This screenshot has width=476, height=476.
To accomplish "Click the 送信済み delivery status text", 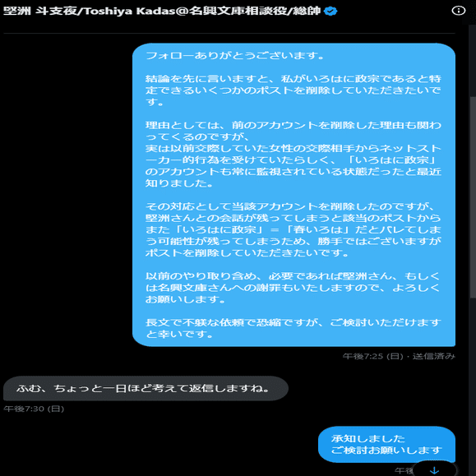I will point(433,356).
